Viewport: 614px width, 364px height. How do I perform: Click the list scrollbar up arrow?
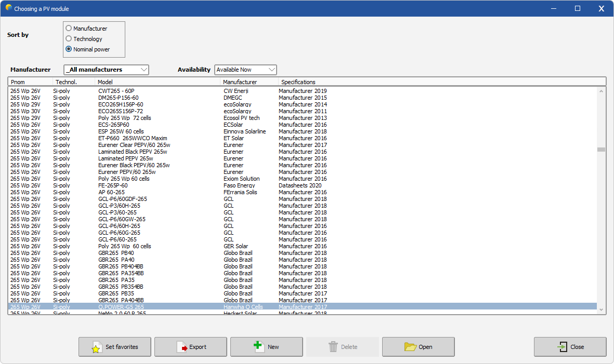[x=601, y=91]
